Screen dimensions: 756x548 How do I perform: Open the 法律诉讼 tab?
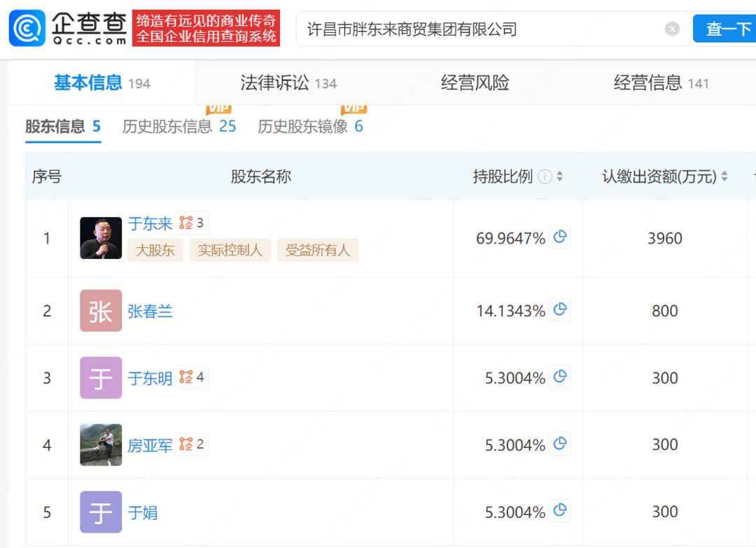click(x=288, y=83)
